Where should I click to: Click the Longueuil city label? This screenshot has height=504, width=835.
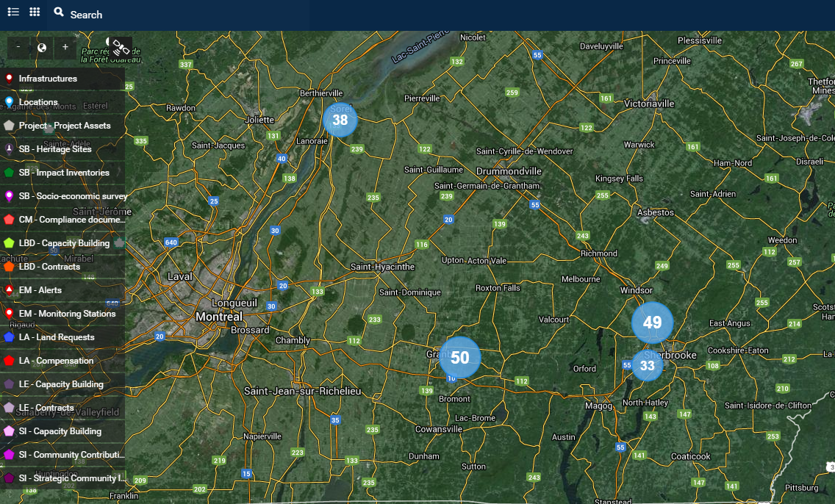point(234,303)
